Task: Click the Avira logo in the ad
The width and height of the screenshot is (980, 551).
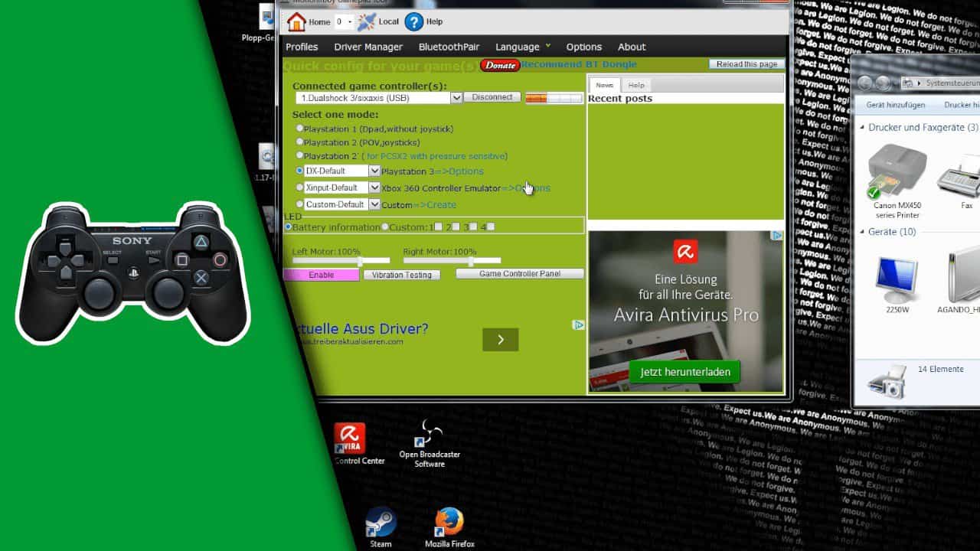Action: (685, 252)
